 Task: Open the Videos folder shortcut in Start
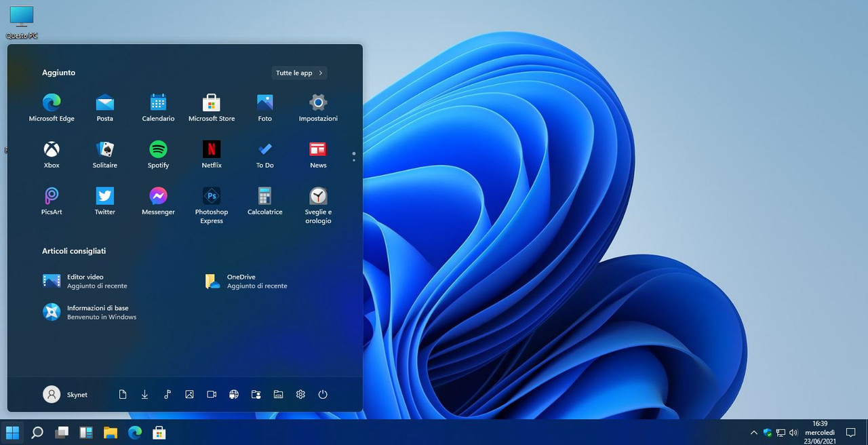(212, 394)
